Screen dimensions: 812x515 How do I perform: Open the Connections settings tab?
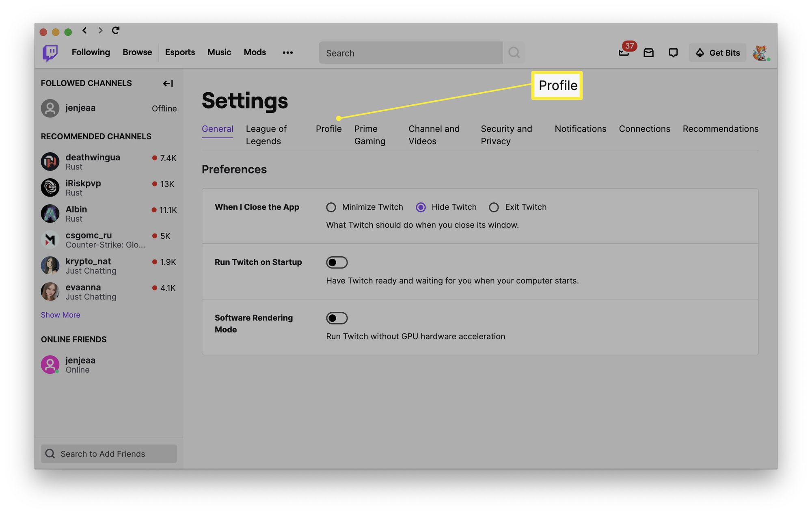(x=644, y=129)
